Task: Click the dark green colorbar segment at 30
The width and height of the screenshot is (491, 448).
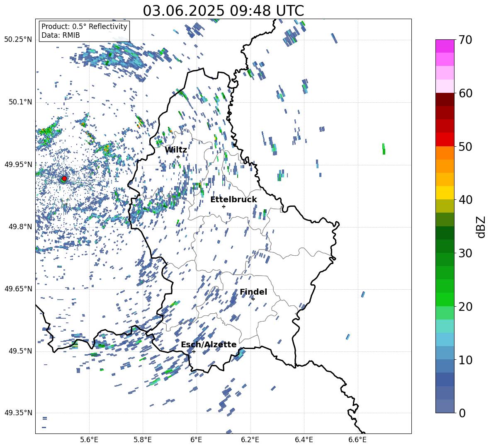Action: coord(445,246)
